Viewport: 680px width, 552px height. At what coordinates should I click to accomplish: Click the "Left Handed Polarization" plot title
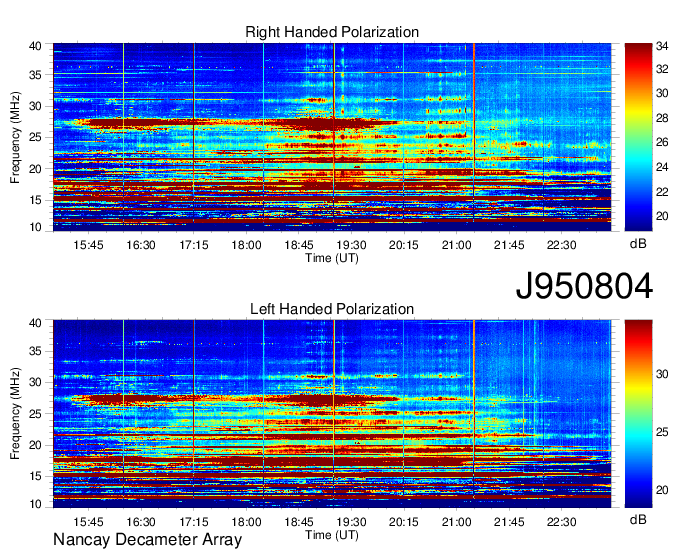coord(332,309)
